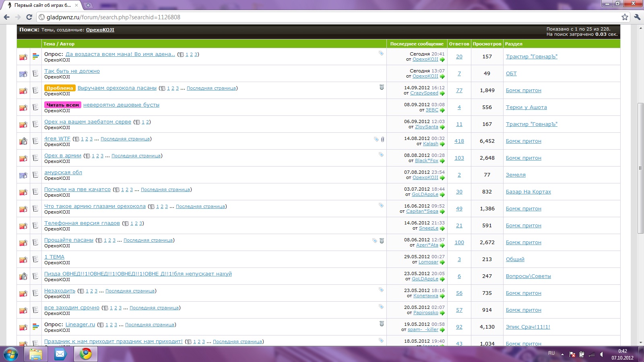The image size is (644, 362).
Task: Open Windows Explorer from the taskbar
Action: tap(35, 354)
